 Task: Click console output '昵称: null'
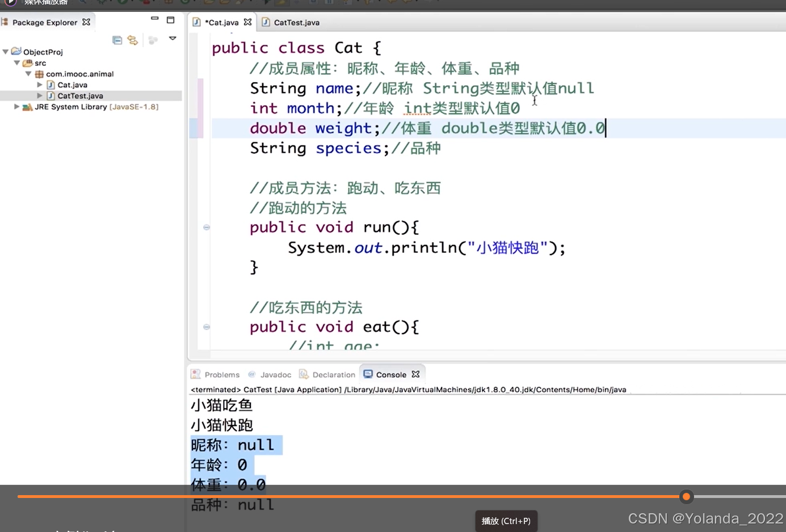click(233, 445)
